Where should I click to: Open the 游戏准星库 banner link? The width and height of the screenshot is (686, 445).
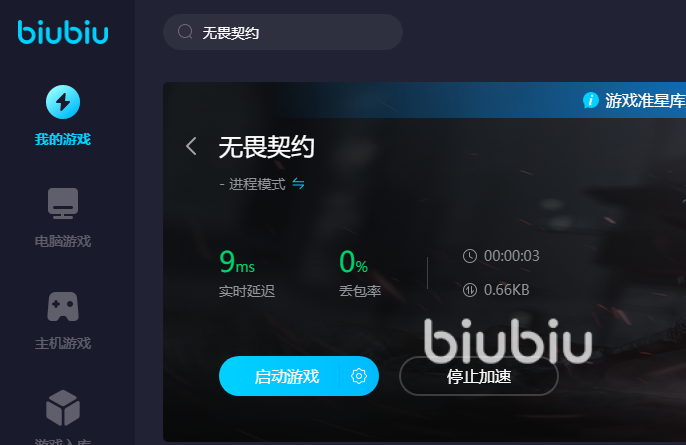(x=645, y=101)
